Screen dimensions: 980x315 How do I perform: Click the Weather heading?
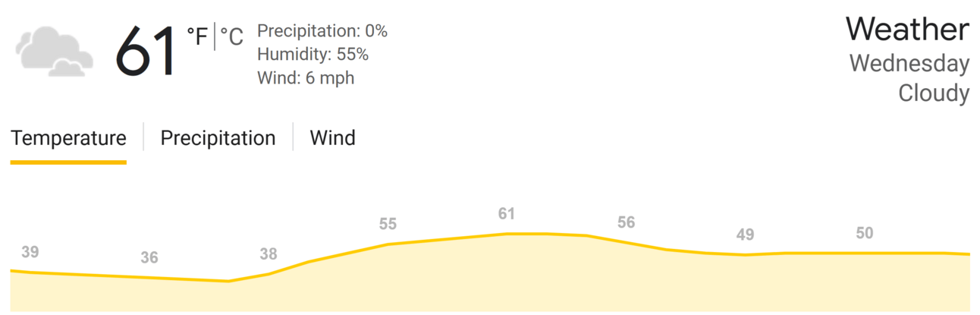click(x=907, y=30)
